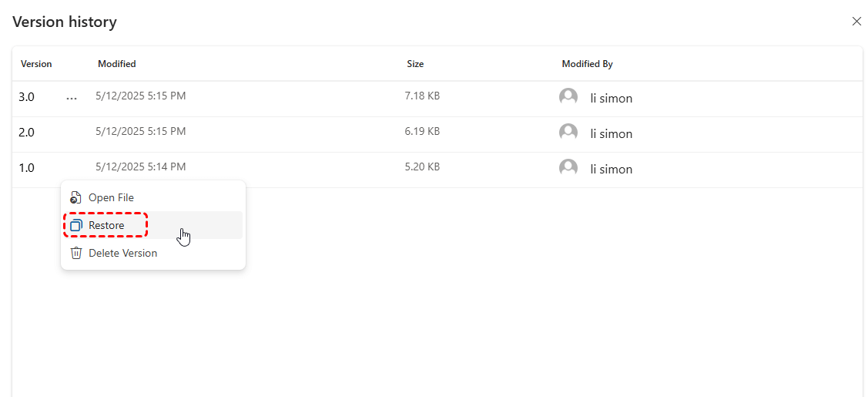Open version 3.0 link

point(26,97)
